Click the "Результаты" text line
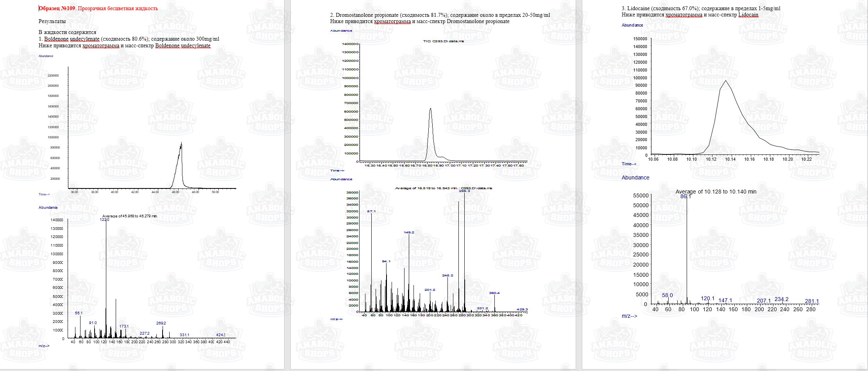 click(x=52, y=21)
